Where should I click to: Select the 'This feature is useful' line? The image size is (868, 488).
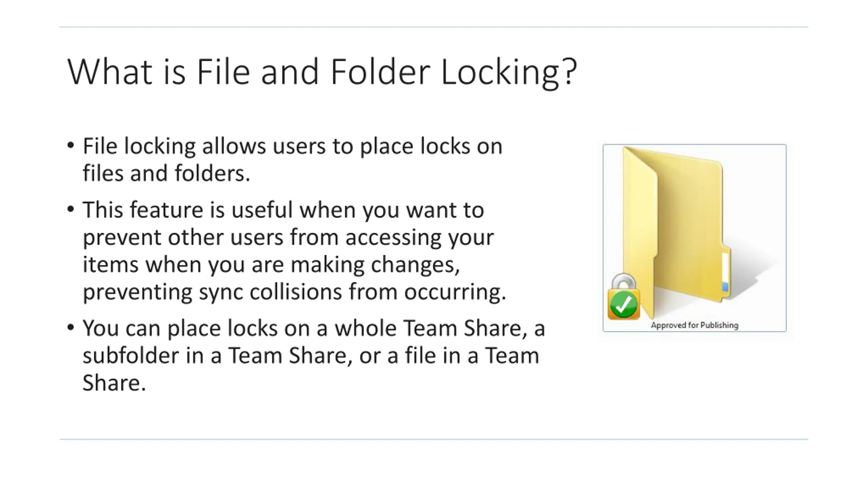click(283, 210)
